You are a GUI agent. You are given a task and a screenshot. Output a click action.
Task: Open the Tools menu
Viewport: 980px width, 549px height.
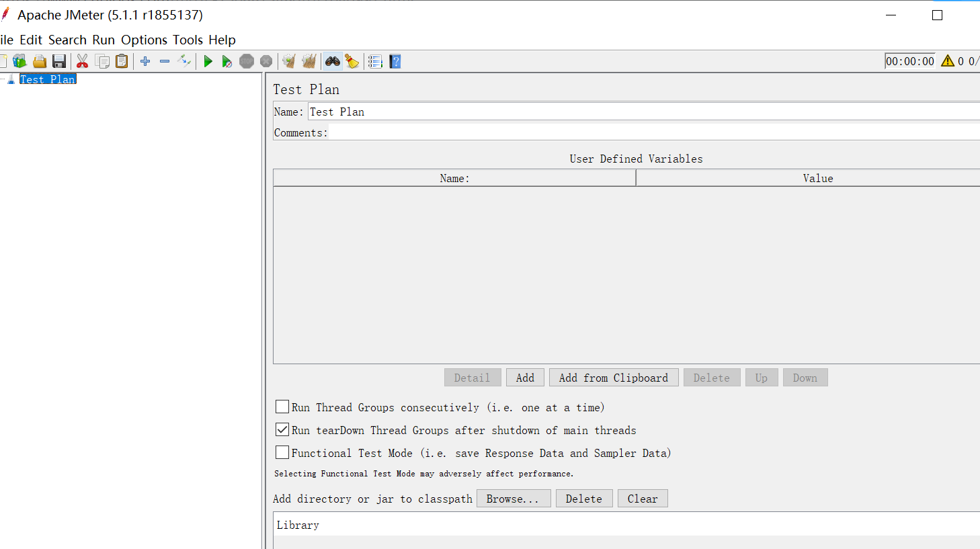point(188,40)
